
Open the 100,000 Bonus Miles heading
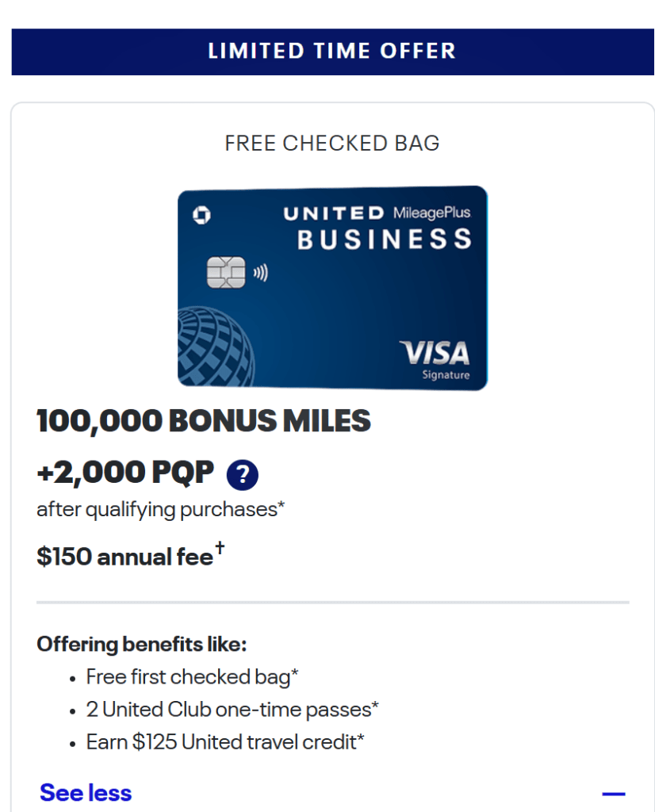204,421
